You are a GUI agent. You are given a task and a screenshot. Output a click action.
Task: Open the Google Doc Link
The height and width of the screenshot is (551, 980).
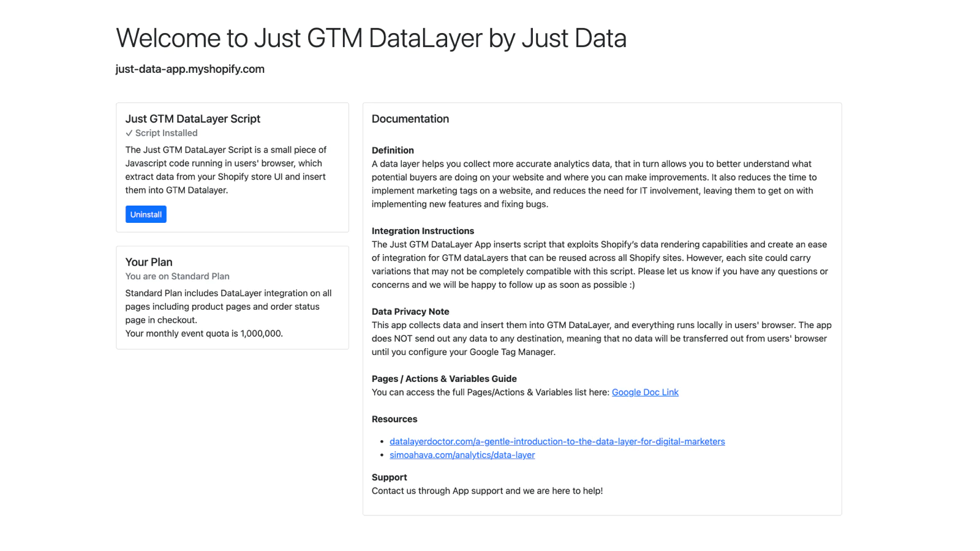tap(645, 392)
